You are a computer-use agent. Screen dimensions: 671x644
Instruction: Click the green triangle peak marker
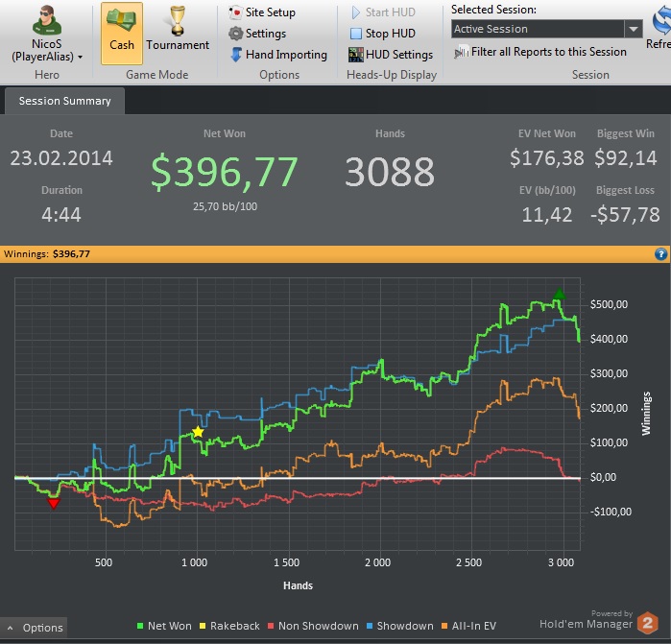coord(559,294)
